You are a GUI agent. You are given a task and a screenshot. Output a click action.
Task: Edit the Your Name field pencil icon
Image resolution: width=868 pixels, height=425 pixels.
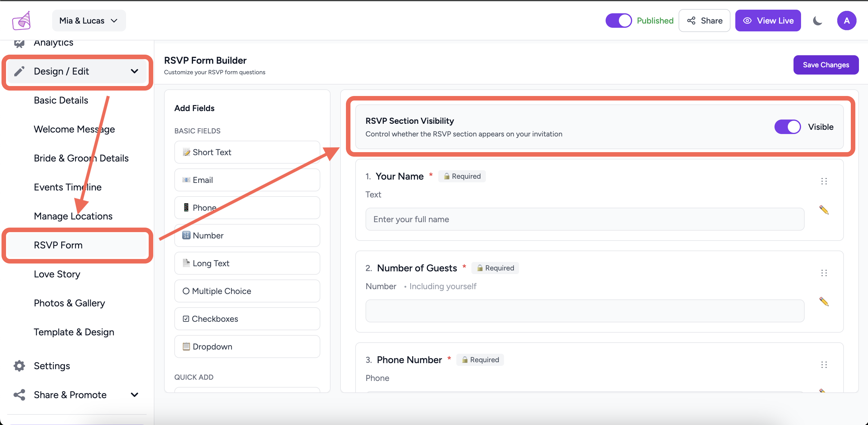pyautogui.click(x=824, y=210)
